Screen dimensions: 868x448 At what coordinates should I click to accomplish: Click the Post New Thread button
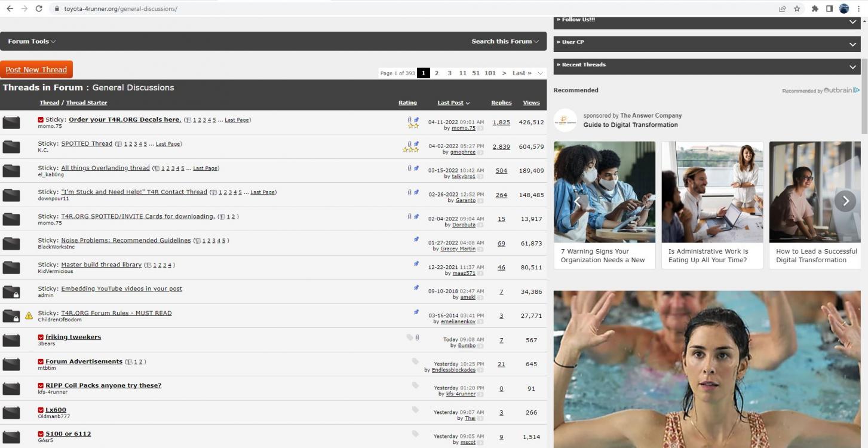tap(36, 69)
